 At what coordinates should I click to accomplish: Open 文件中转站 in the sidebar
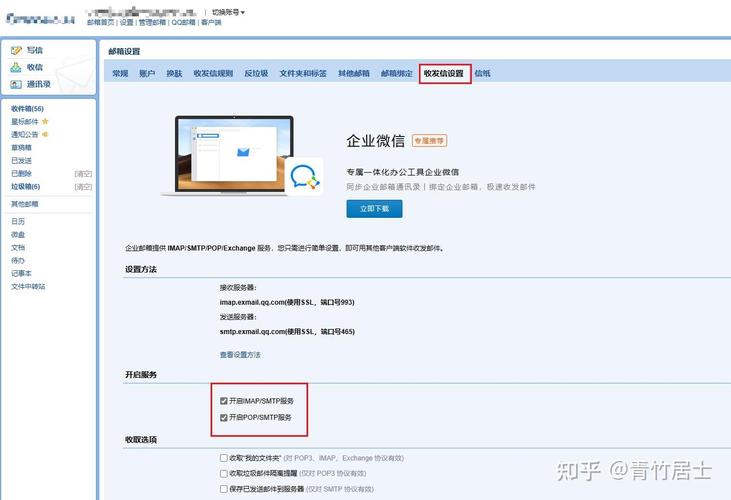pos(28,287)
